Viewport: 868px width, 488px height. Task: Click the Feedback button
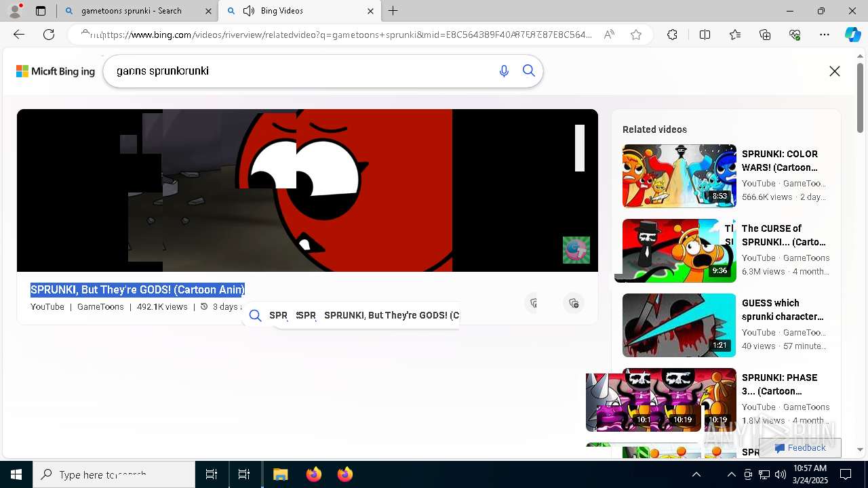(x=800, y=448)
